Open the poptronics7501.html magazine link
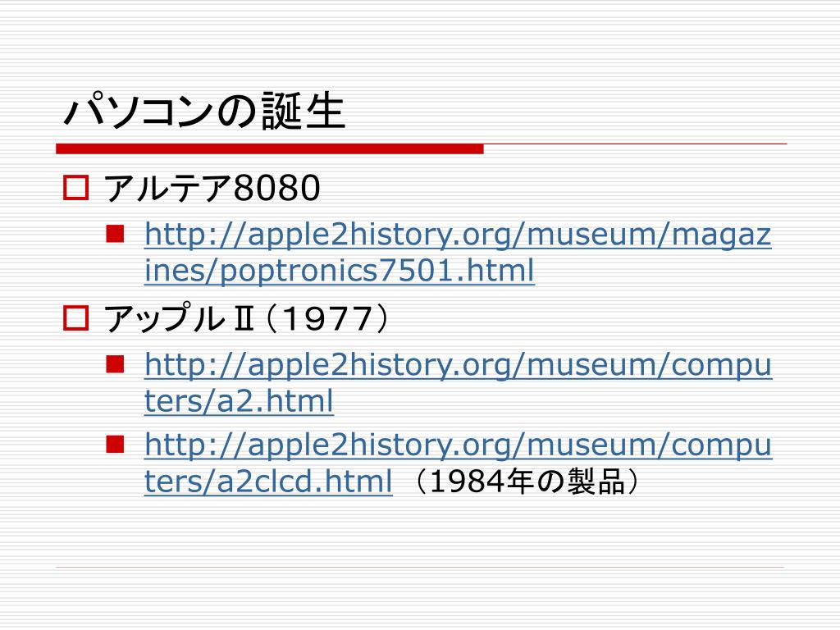This screenshot has width=840, height=630. [458, 253]
